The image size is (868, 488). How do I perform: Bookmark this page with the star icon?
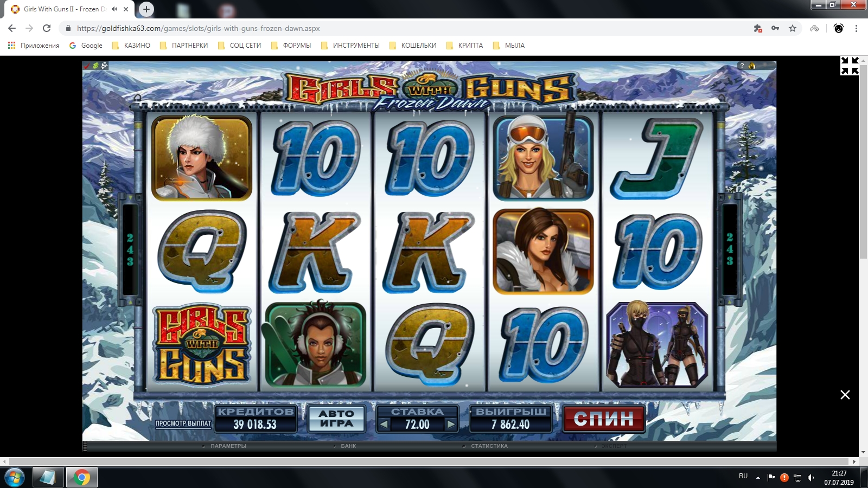click(793, 28)
